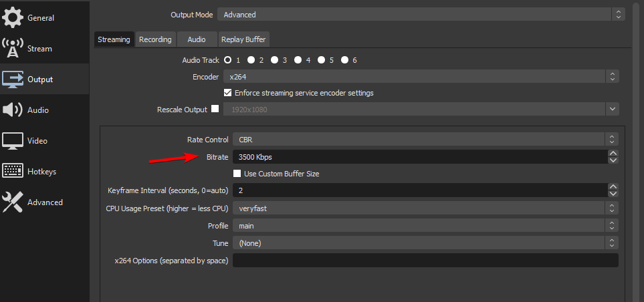Open Hotkeys keyboard icon
The image size is (644, 302).
click(x=13, y=172)
